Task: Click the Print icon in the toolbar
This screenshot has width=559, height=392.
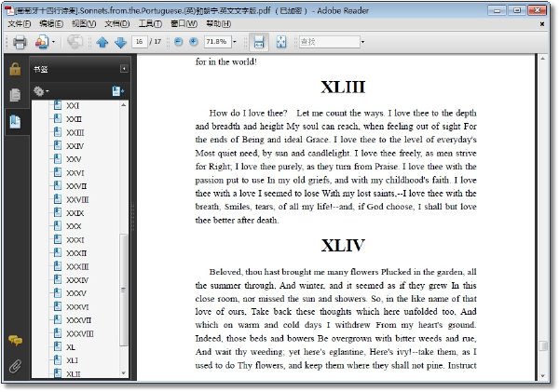Action: point(20,42)
